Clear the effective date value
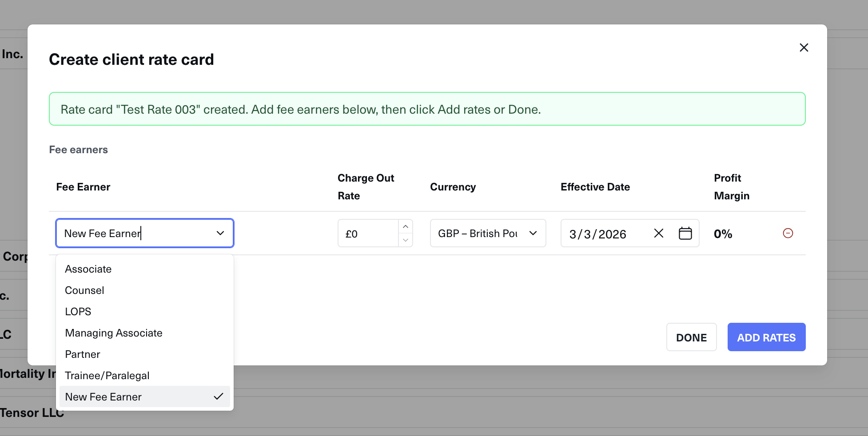This screenshot has height=436, width=868. click(658, 233)
